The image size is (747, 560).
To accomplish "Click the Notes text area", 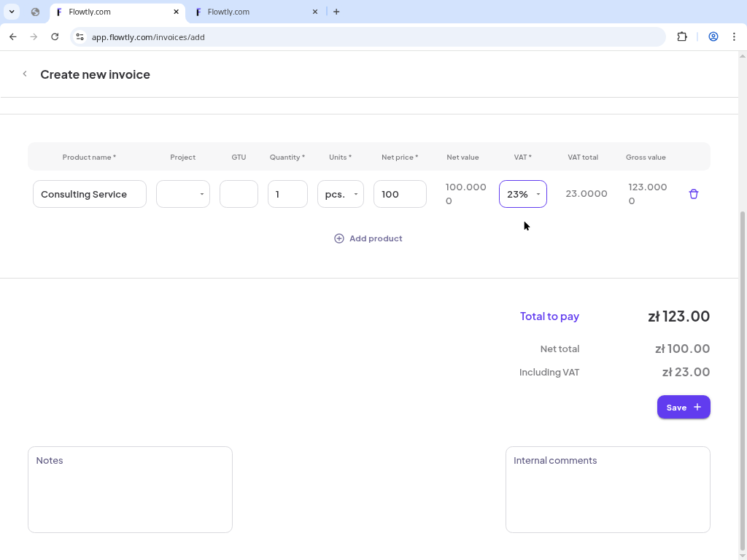I will pyautogui.click(x=130, y=489).
